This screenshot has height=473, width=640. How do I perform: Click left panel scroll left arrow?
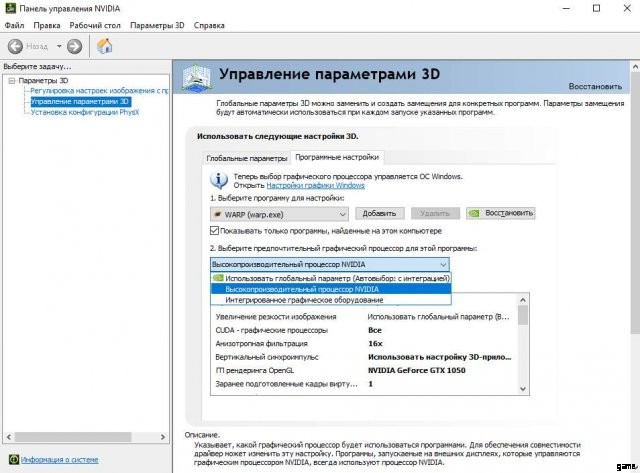coord(9,437)
